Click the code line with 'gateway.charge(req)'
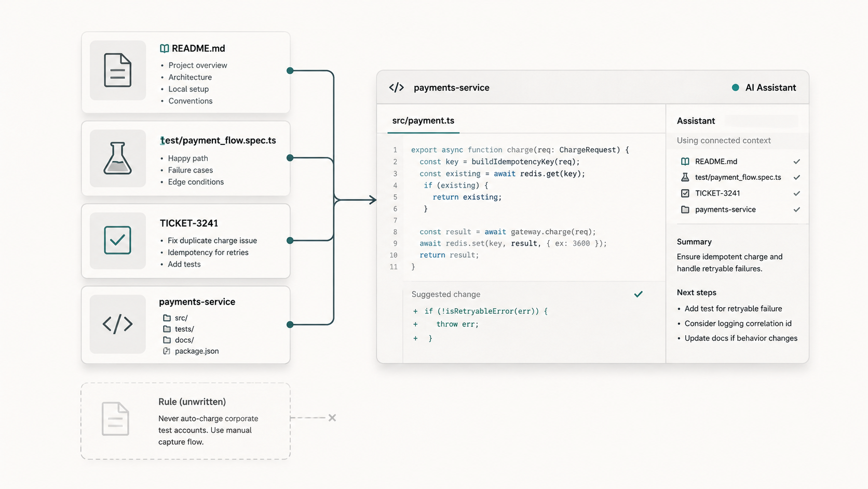Screen dimensions: 868x489 (508, 232)
